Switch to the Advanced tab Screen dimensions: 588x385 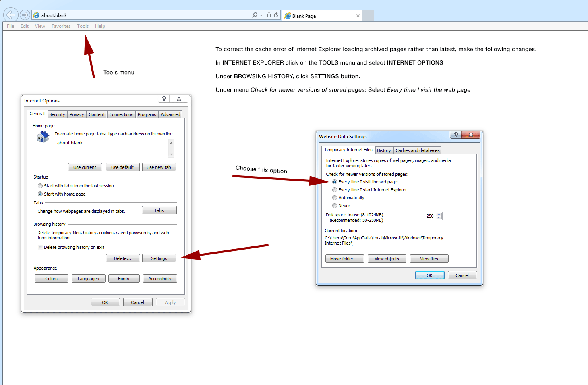pos(171,114)
